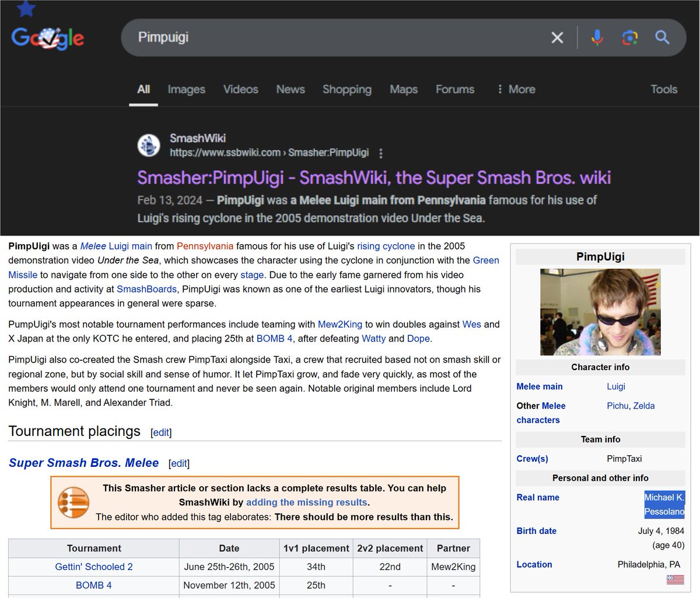Click the November 12th, 2005 date cell
700x598 pixels.
point(229,585)
